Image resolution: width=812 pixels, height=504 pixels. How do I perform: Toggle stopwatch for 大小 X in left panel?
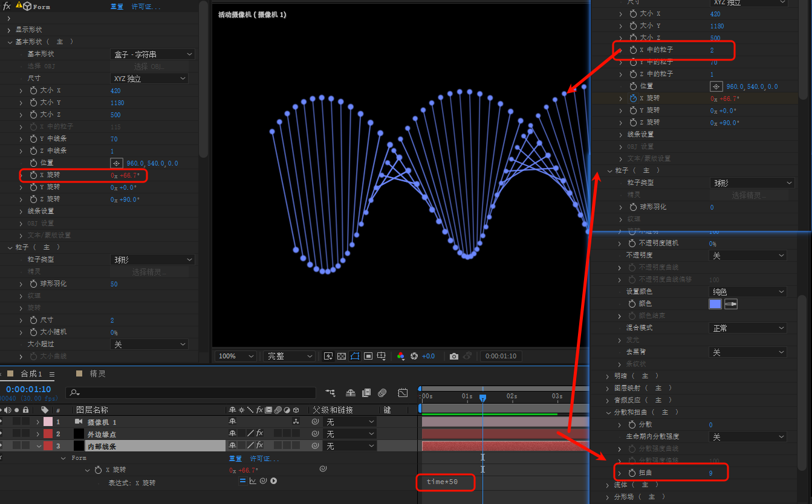pyautogui.click(x=33, y=91)
